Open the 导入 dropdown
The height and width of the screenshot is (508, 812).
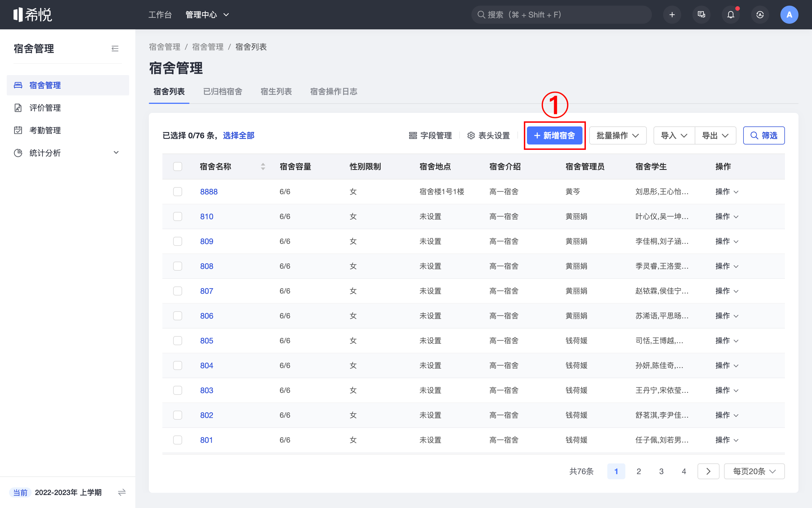(x=674, y=135)
